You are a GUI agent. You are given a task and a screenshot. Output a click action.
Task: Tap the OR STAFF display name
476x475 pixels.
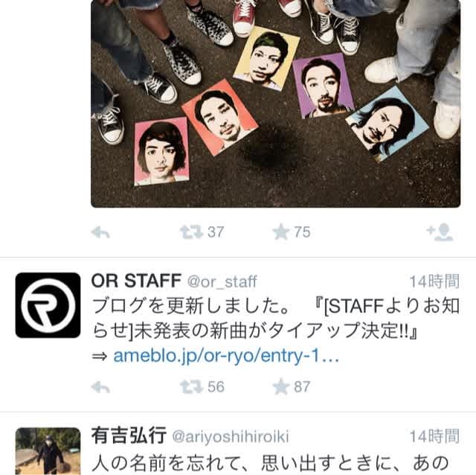click(136, 281)
